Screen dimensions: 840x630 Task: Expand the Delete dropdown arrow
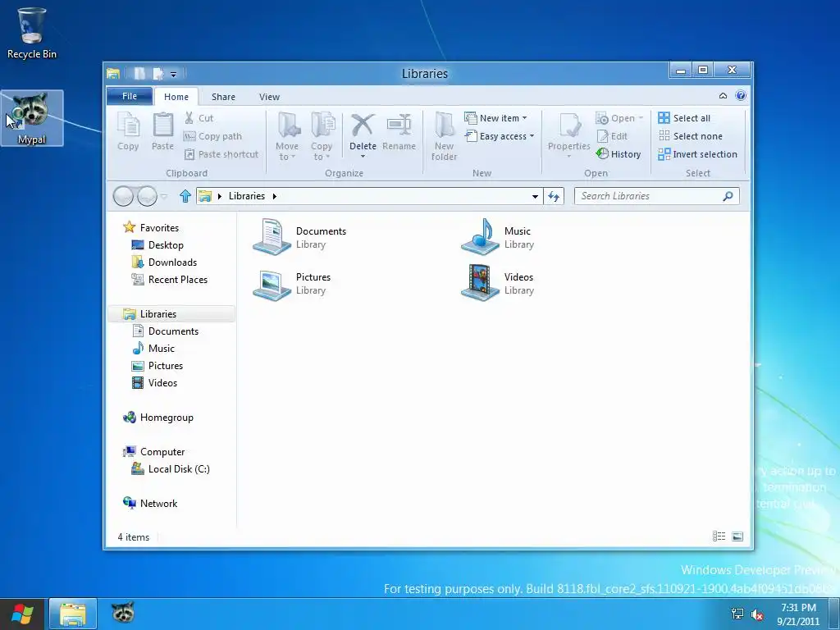pos(363,157)
